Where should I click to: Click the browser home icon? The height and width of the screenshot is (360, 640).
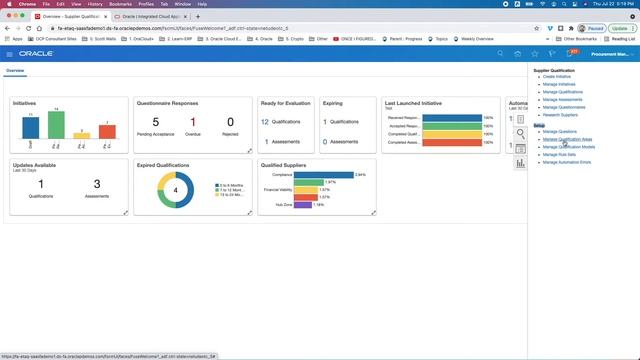pyautogui.click(x=39, y=28)
